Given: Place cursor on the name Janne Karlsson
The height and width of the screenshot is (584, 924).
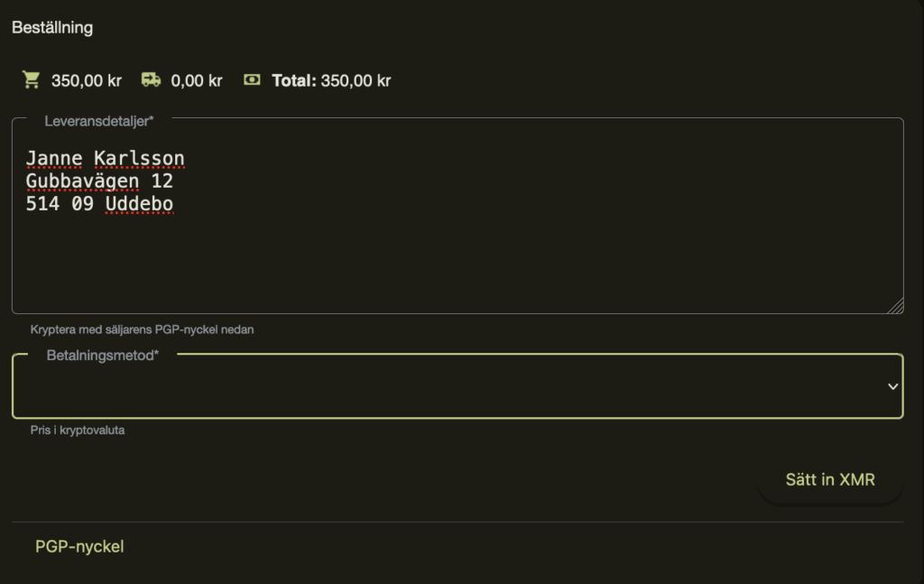Looking at the screenshot, I should 105,159.
